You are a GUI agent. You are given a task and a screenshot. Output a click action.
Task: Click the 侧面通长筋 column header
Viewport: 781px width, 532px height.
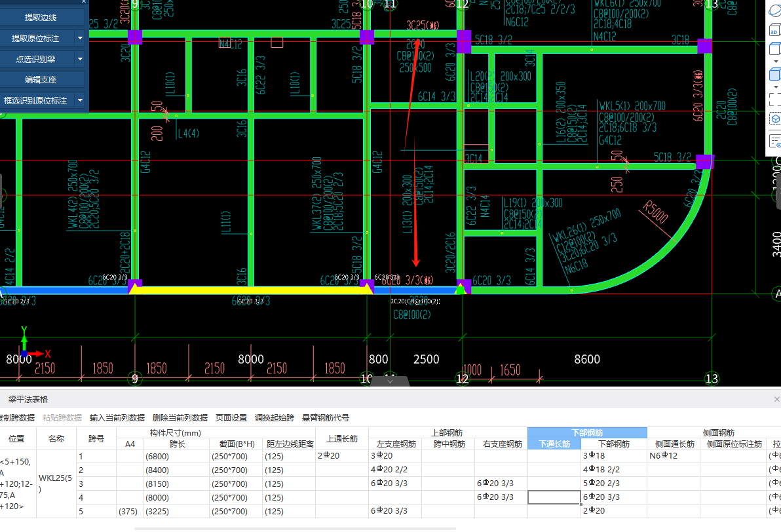(674, 444)
